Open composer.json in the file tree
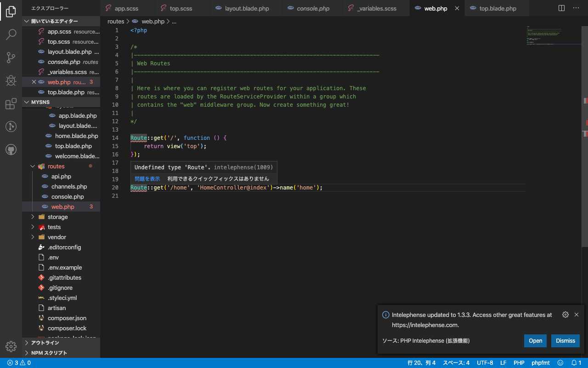Viewport: 588px width, 368px height. [61, 318]
